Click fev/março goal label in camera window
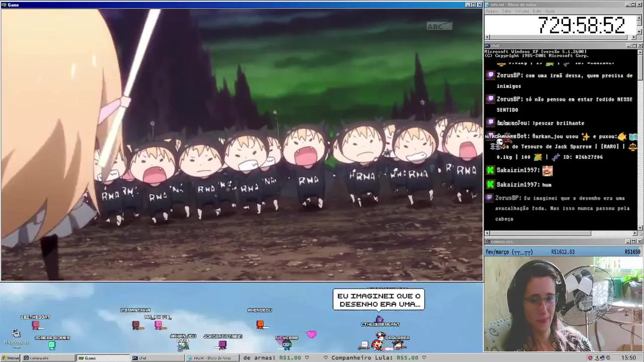 pos(509,252)
